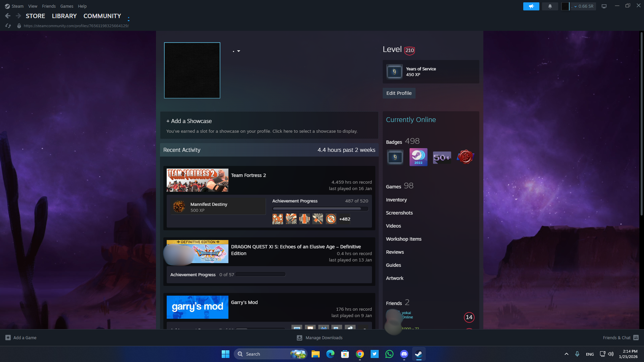Open the Steam 2022 badge icon
Image resolution: width=644 pixels, height=362 pixels.
pos(418,157)
